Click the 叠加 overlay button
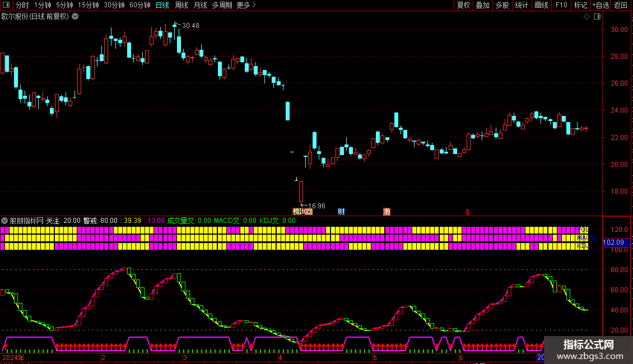Screen dimensions: 633x364 tap(483, 5)
